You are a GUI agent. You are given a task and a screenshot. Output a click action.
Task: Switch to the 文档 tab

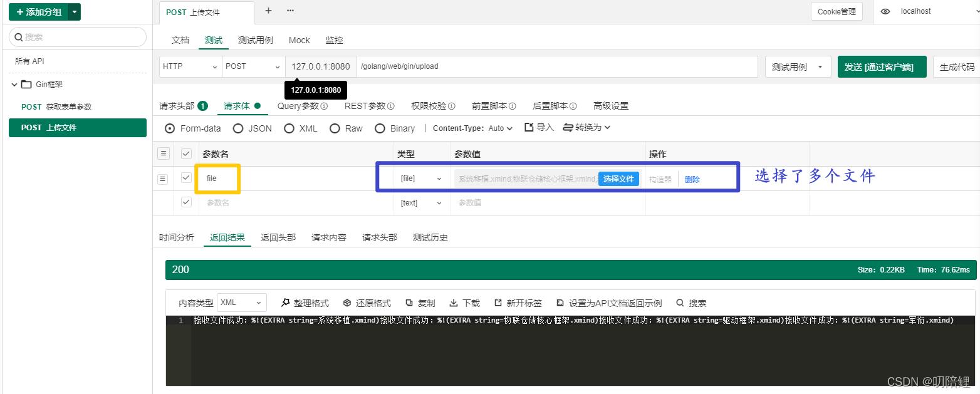pos(180,40)
